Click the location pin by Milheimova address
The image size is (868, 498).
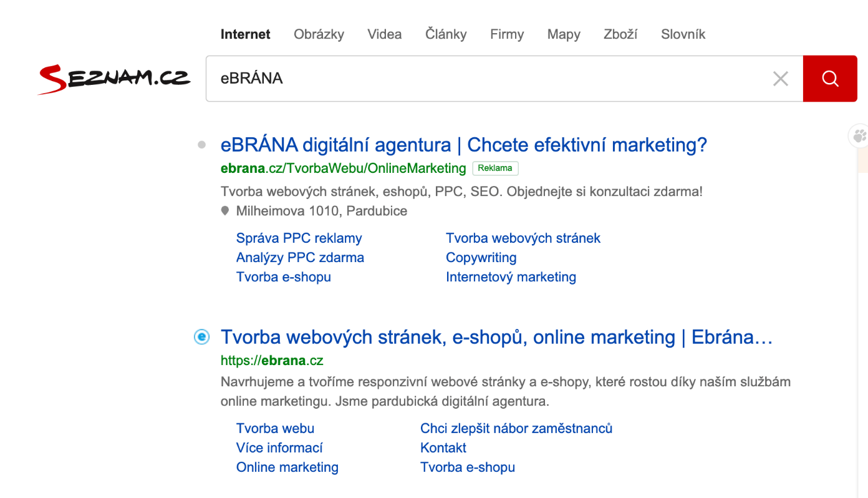[226, 211]
